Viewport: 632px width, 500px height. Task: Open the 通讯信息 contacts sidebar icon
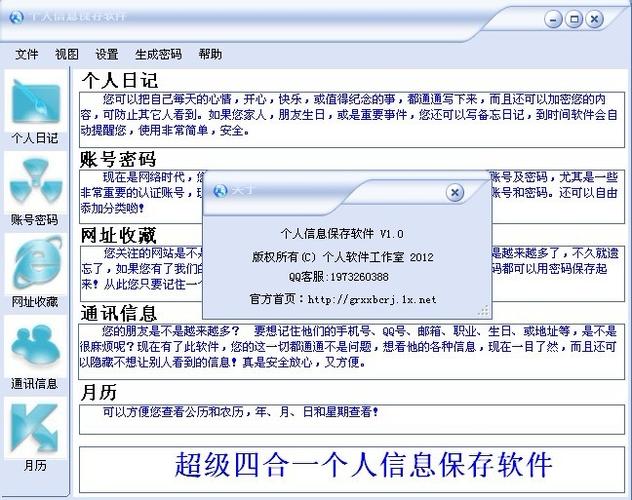[x=35, y=346]
